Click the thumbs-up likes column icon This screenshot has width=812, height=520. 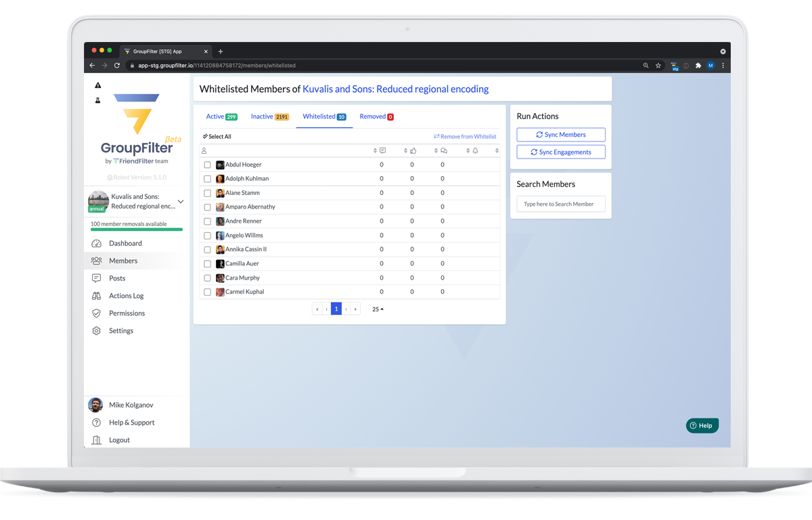(413, 150)
